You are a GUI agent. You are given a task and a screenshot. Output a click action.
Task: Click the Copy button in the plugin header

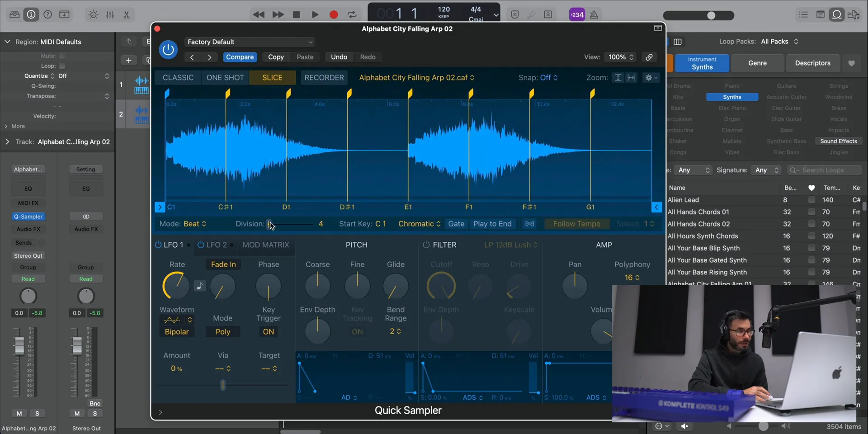pos(276,57)
